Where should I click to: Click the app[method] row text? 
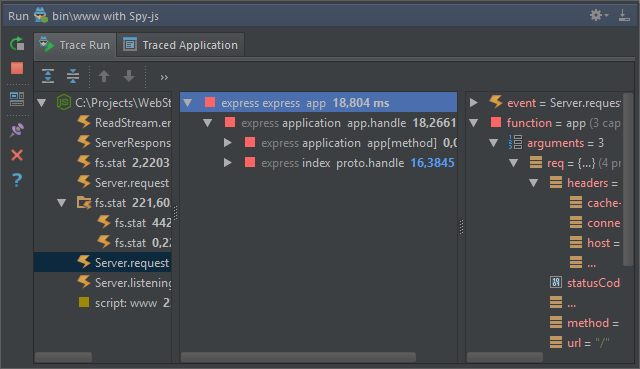click(359, 143)
